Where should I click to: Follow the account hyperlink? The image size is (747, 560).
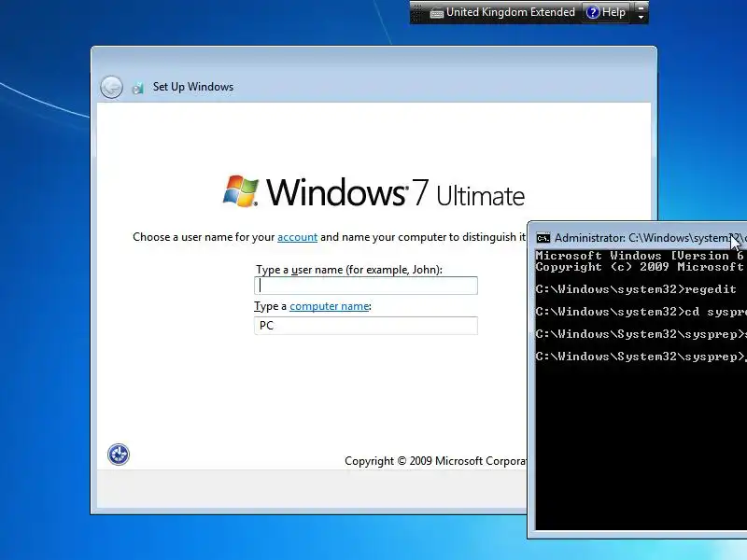297,237
